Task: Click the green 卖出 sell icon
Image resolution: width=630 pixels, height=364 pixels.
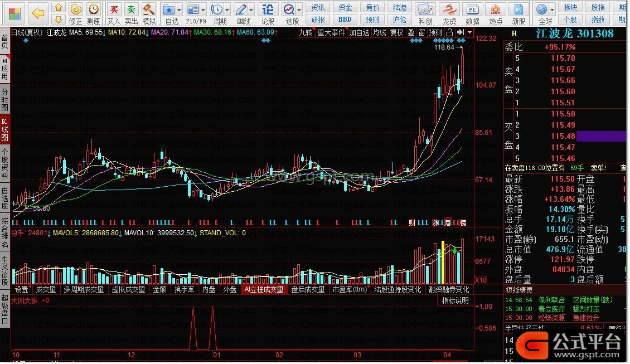Action: [131, 9]
